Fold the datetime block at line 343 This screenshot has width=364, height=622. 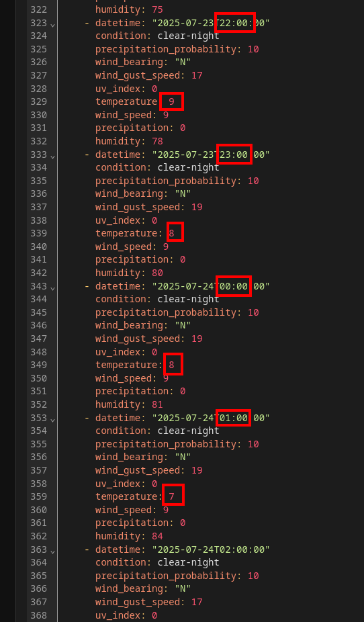pyautogui.click(x=53, y=288)
